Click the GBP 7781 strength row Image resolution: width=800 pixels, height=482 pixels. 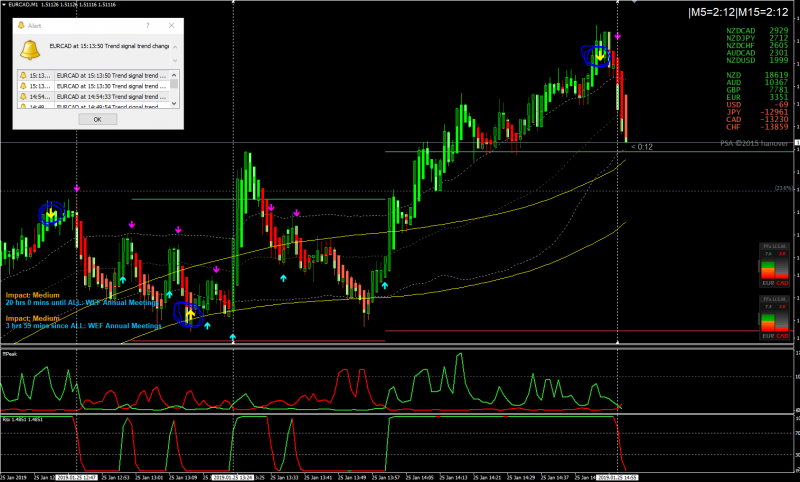757,90
